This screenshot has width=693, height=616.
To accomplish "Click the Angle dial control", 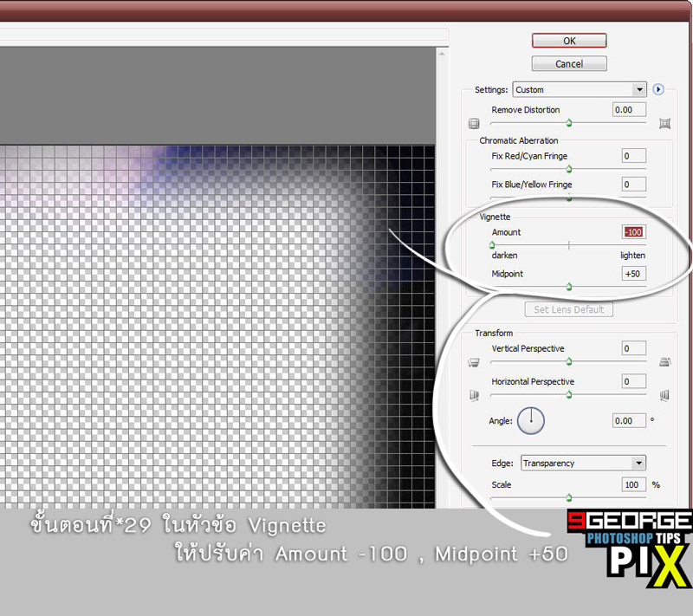I will [x=531, y=421].
